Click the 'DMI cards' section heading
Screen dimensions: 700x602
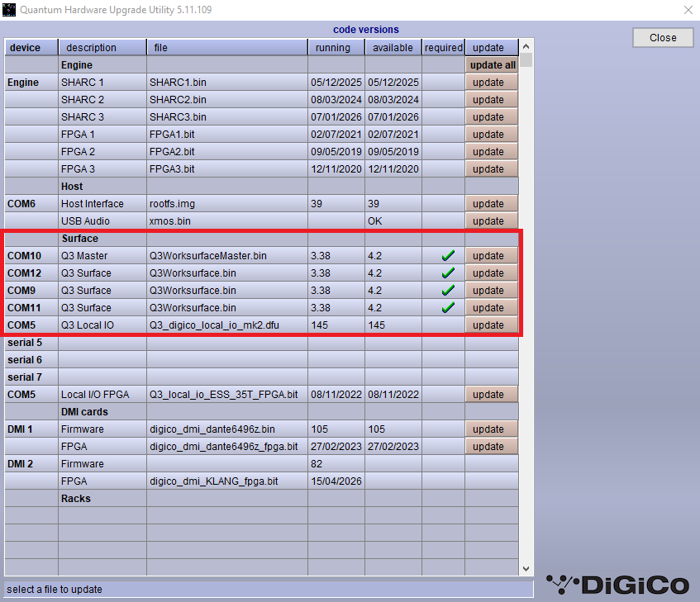point(84,412)
